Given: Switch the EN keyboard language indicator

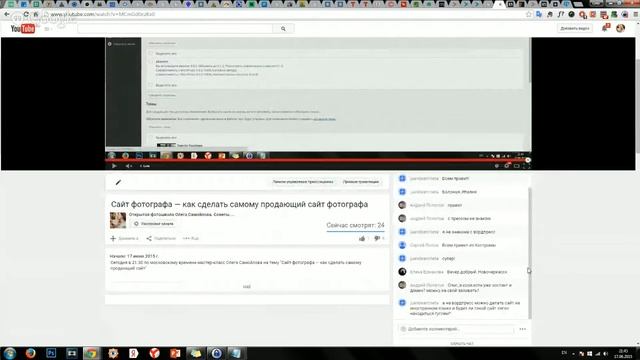Looking at the screenshot, I should 564,353.
